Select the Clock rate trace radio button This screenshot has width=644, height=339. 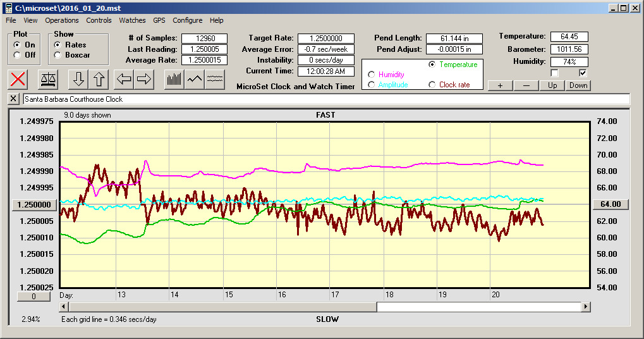click(x=432, y=85)
